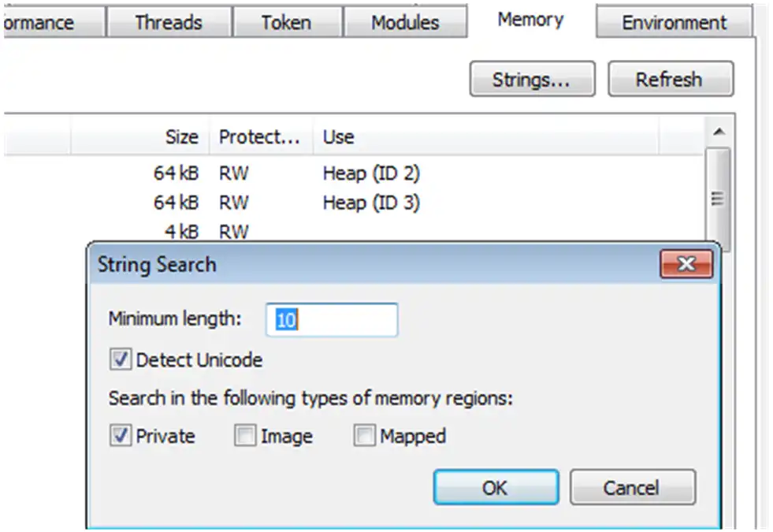Select the 4 kB RW row

354,231
